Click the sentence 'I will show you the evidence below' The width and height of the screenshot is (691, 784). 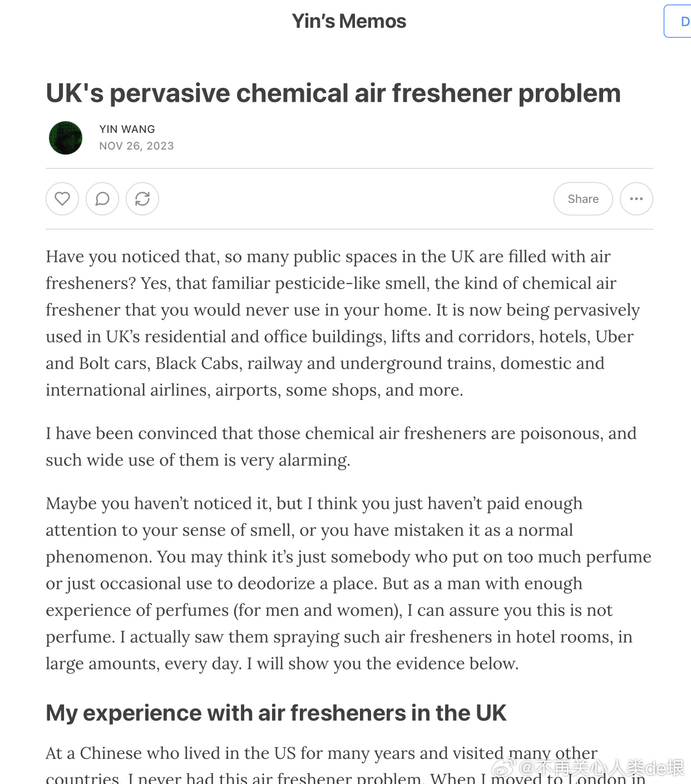(383, 663)
